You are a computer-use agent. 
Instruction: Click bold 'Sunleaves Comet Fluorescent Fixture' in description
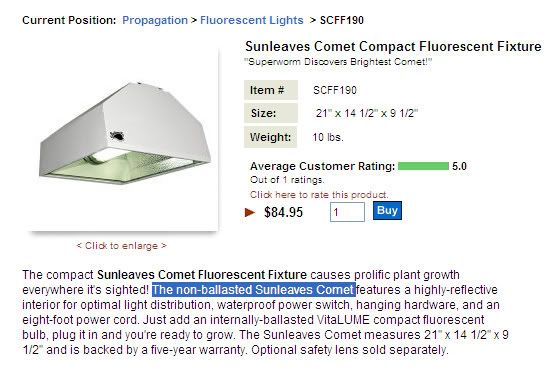point(202,275)
